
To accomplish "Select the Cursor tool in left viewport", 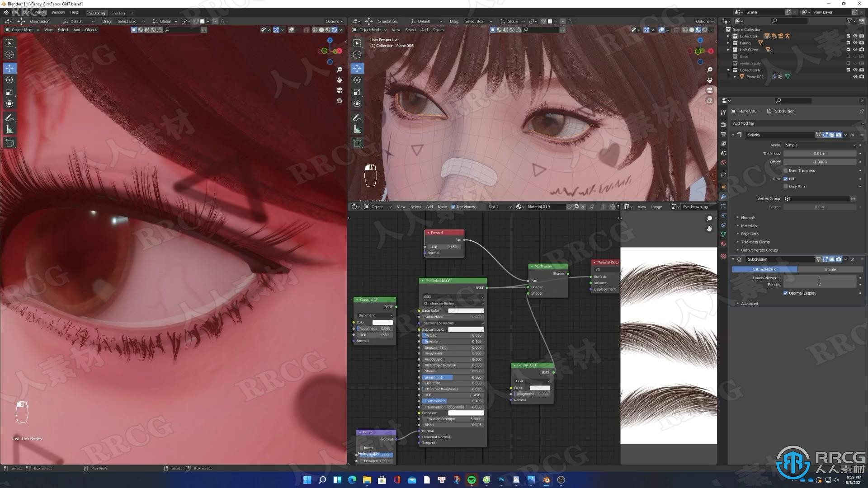I will [9, 55].
